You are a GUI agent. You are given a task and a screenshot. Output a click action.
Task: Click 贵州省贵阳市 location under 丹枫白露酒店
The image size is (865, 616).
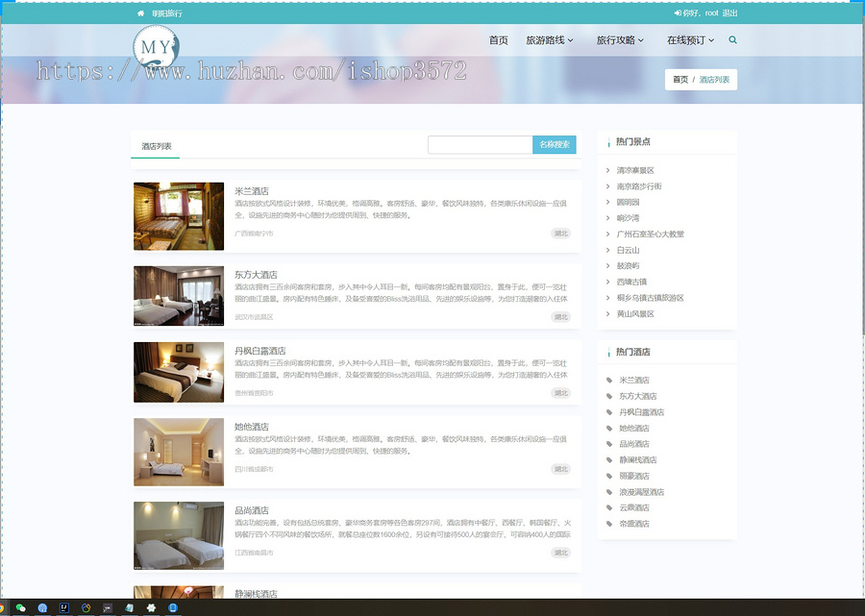254,393
